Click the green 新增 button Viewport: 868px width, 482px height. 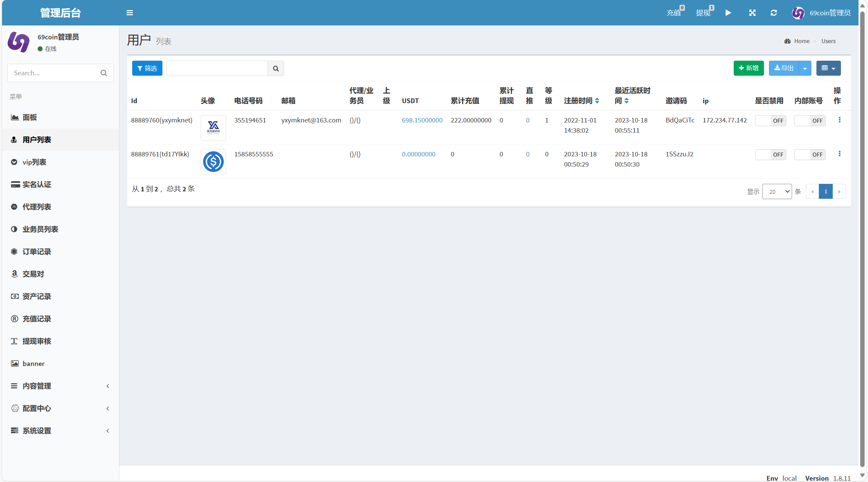(749, 68)
